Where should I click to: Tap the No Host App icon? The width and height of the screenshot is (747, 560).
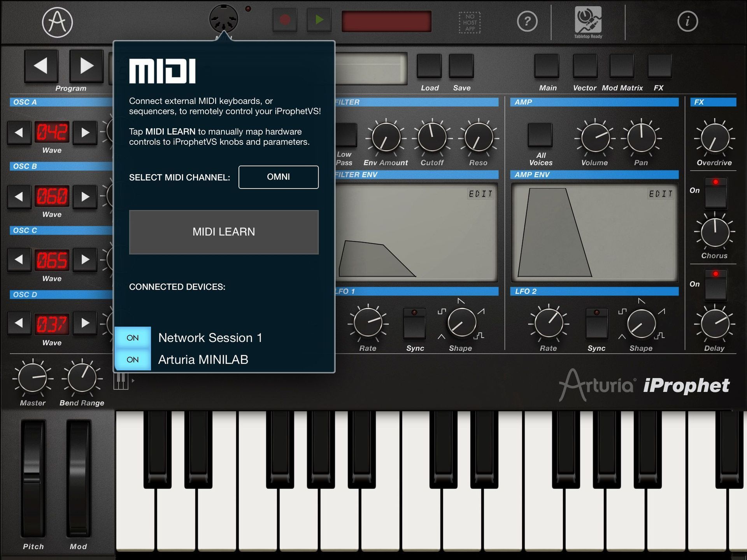click(470, 23)
